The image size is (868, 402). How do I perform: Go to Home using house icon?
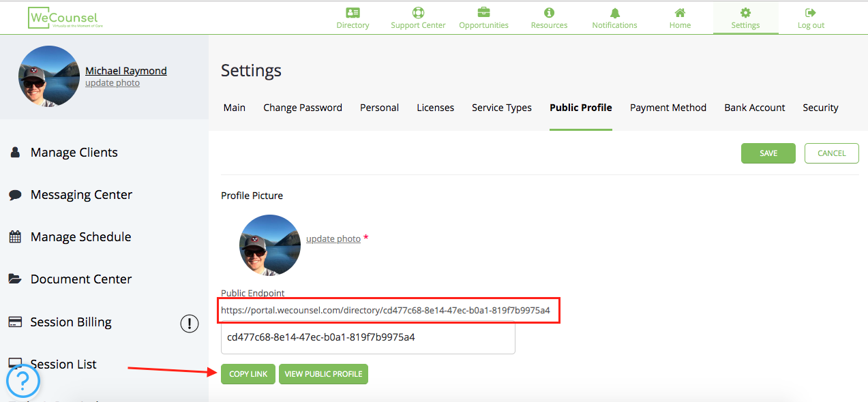click(x=680, y=13)
